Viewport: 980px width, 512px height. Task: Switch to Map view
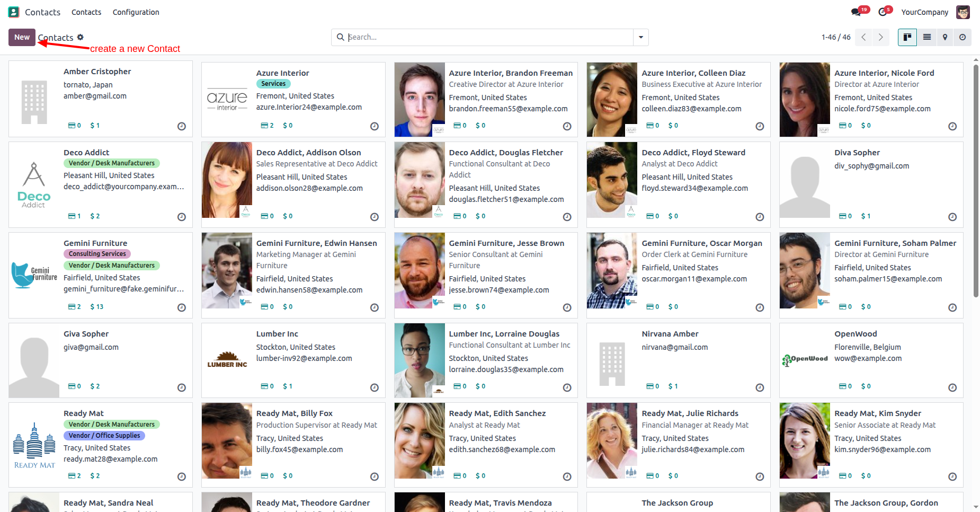tap(945, 37)
